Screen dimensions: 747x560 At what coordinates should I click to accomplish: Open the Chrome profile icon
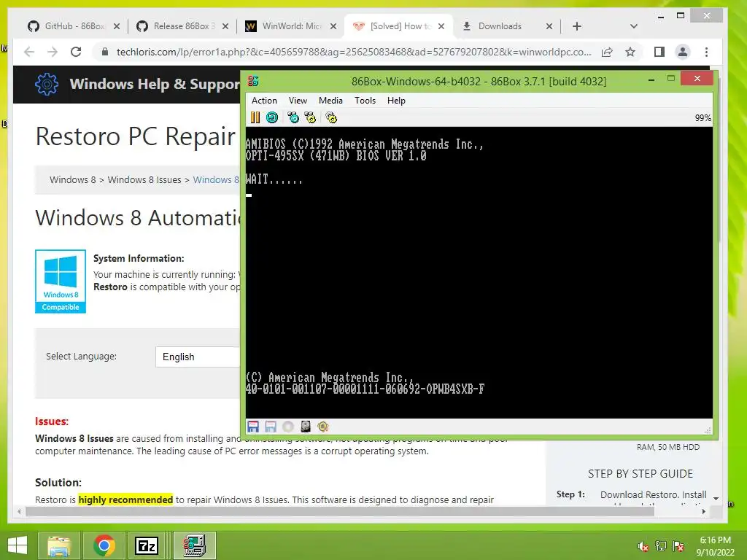click(x=683, y=52)
